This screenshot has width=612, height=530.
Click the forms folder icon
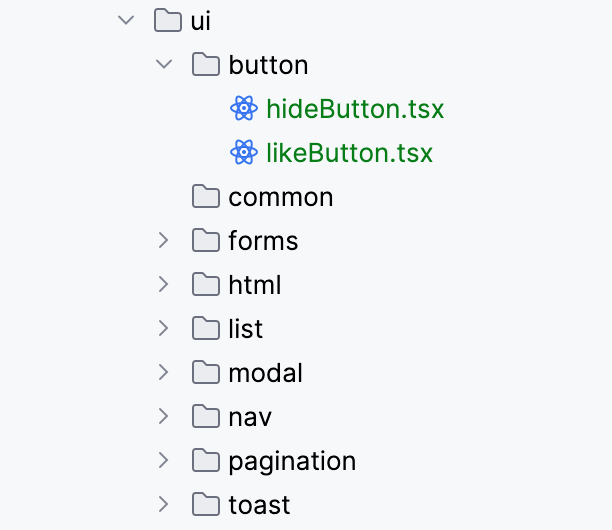point(206,241)
